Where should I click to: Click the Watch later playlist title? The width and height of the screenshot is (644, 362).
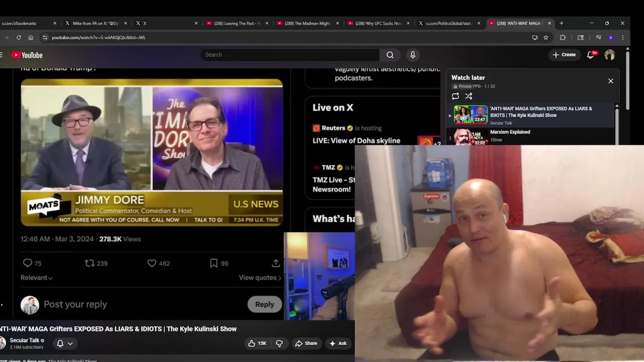coord(468,77)
